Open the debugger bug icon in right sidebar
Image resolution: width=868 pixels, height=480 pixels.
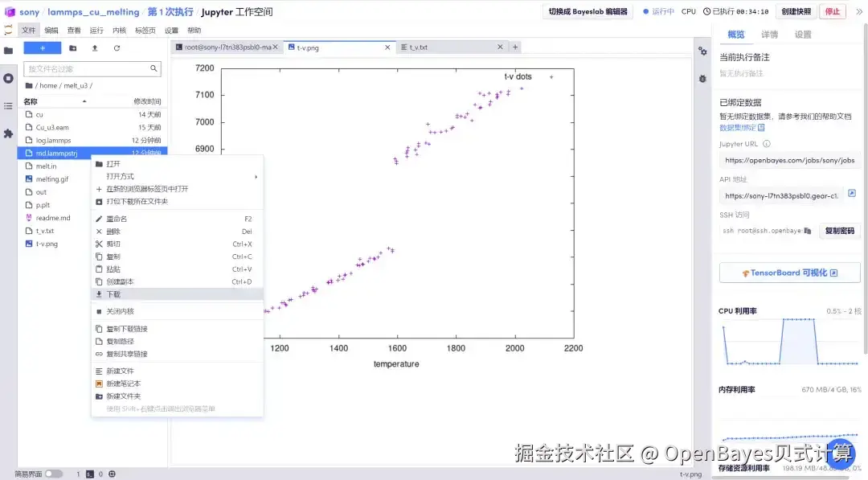(x=702, y=79)
